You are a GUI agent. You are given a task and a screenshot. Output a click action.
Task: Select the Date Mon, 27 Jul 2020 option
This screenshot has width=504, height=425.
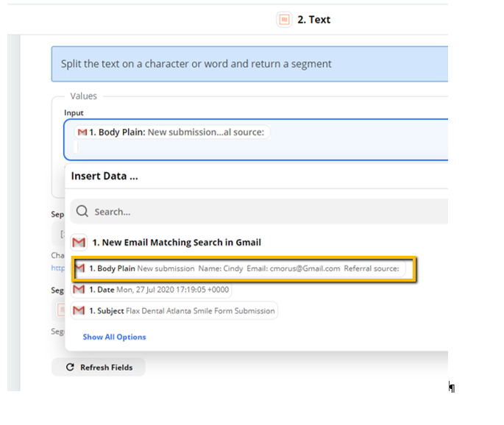coord(151,290)
